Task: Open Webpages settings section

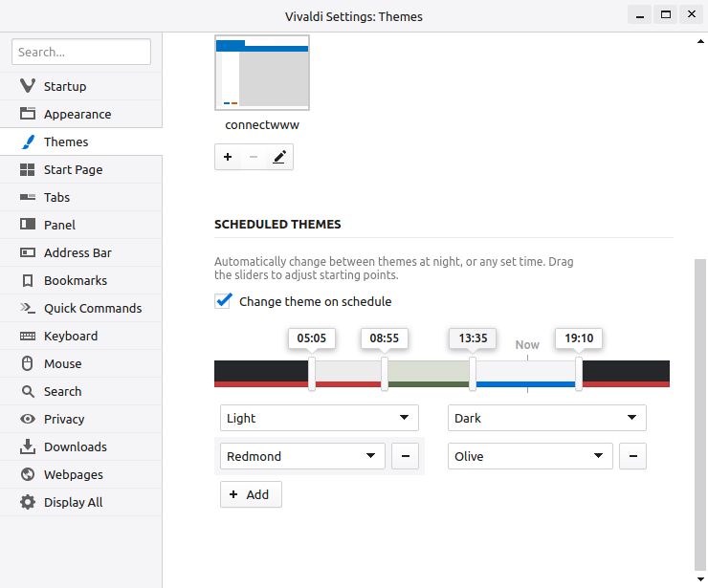Action: tap(80, 474)
